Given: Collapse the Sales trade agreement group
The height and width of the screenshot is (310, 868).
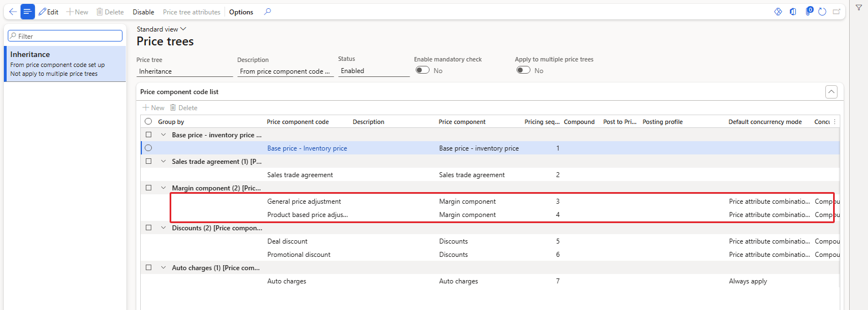Looking at the screenshot, I should [x=163, y=161].
